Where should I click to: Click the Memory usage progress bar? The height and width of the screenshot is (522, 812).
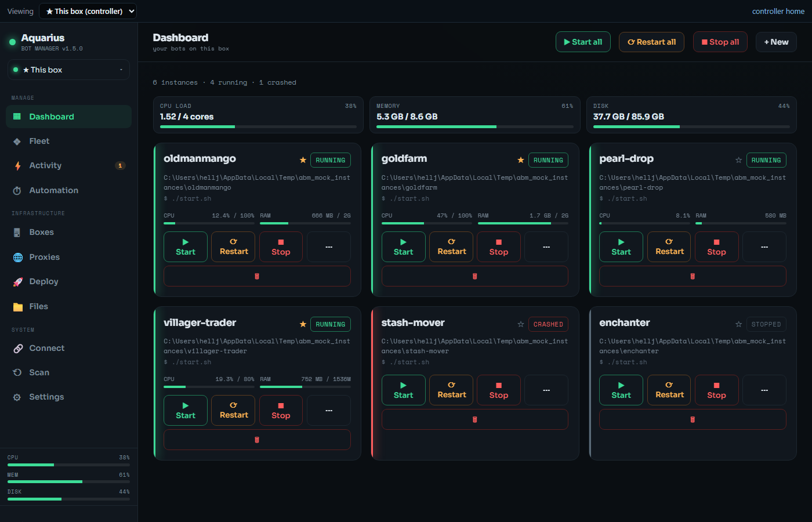[x=475, y=126]
